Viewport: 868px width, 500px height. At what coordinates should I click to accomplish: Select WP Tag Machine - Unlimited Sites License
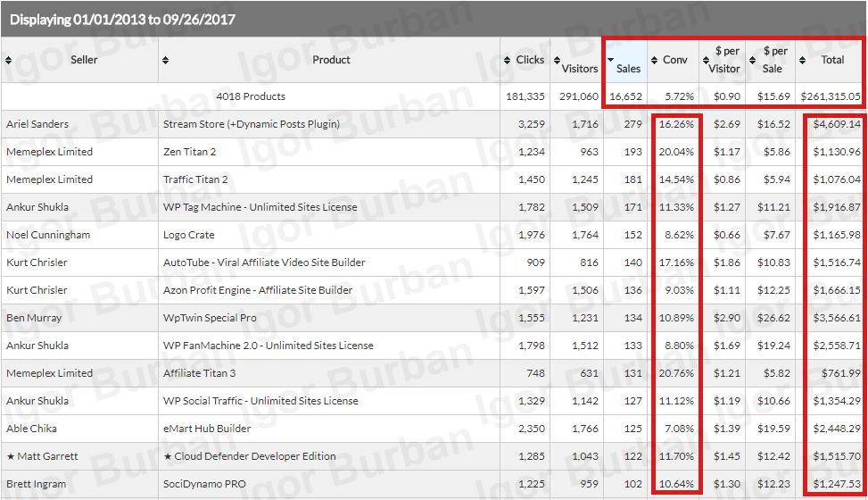(260, 207)
